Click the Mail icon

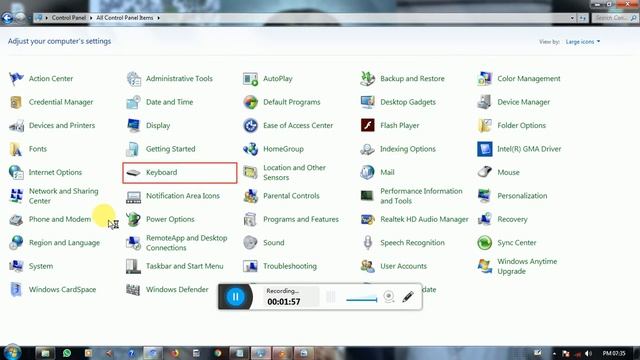point(367,172)
